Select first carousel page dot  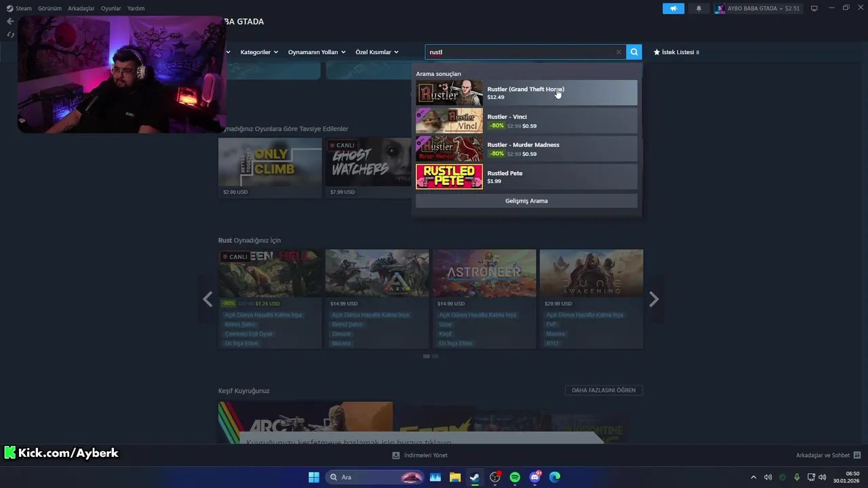(x=427, y=356)
